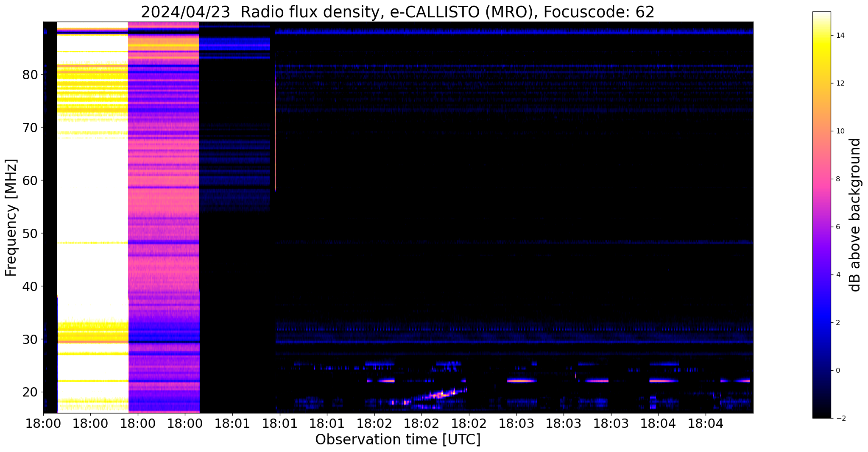Click the leftmost 18:00 time tick label

pos(43,424)
